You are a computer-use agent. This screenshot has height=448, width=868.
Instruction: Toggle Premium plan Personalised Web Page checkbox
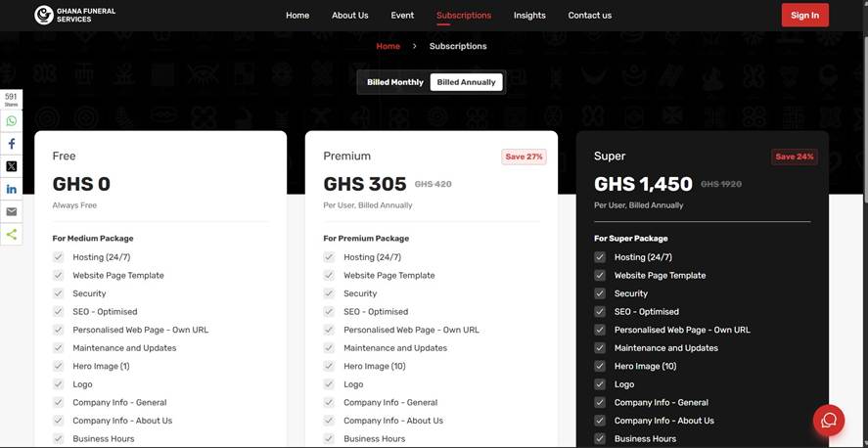pyautogui.click(x=329, y=331)
